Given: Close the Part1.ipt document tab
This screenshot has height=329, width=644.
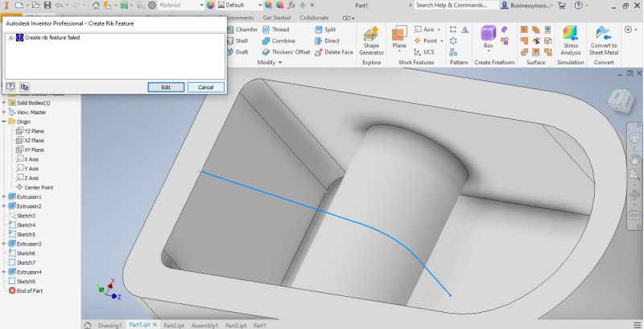Looking at the screenshot, I should coord(155,325).
